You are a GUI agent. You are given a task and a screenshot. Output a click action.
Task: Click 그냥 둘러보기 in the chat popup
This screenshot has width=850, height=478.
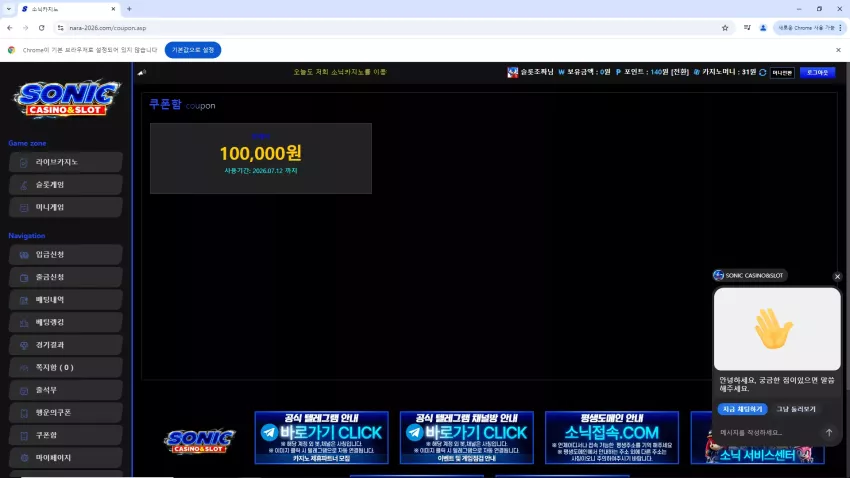(x=796, y=409)
